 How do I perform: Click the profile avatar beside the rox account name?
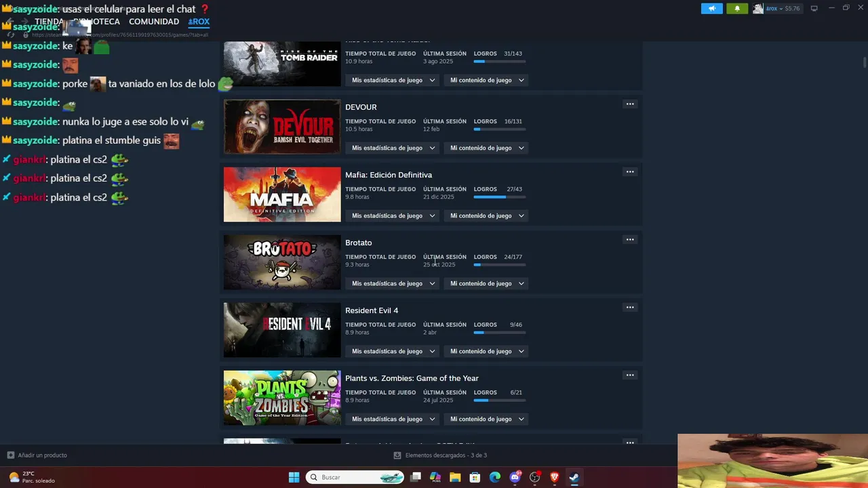pos(758,9)
